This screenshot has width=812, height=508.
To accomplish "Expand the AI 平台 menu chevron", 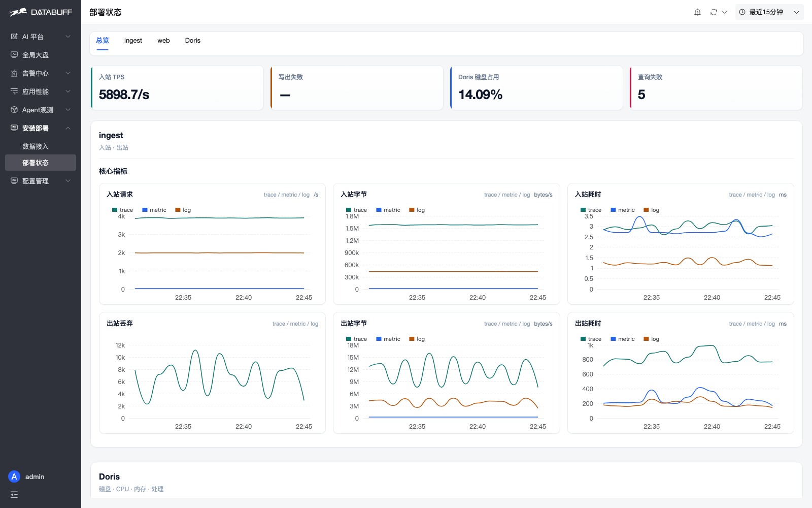I will click(68, 37).
